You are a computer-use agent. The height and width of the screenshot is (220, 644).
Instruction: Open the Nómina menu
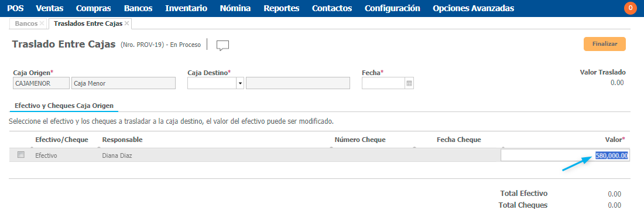[x=235, y=8]
